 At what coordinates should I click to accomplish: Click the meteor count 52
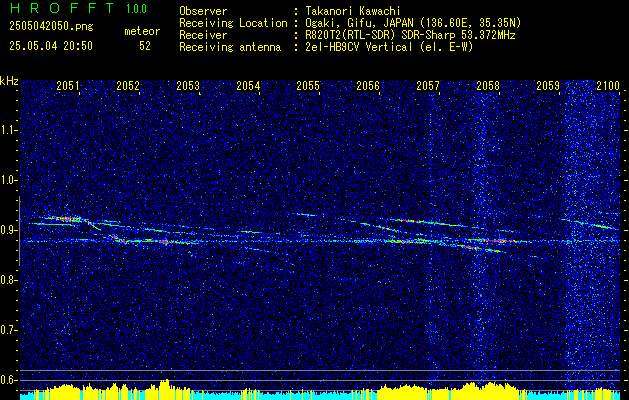pyautogui.click(x=145, y=46)
